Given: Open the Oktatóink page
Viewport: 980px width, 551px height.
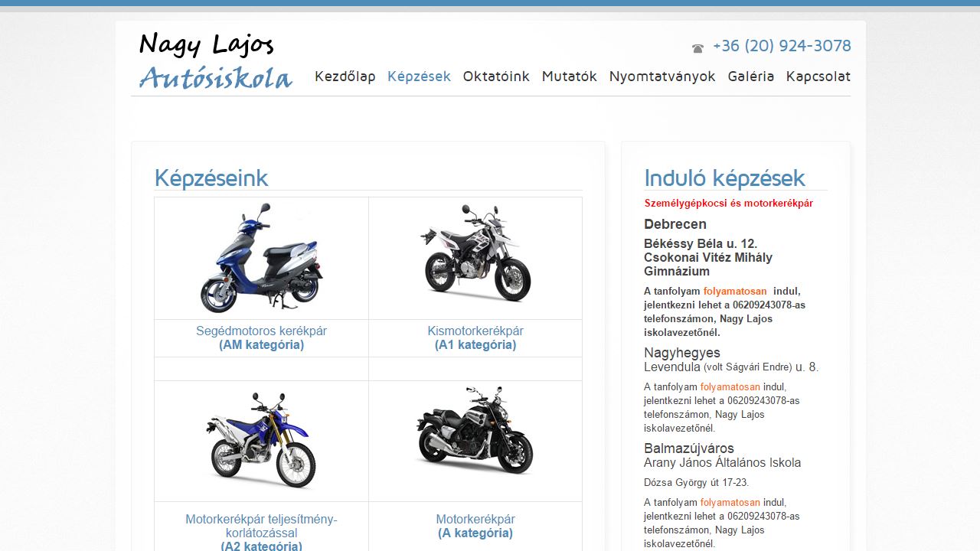Looking at the screenshot, I should click(x=496, y=77).
